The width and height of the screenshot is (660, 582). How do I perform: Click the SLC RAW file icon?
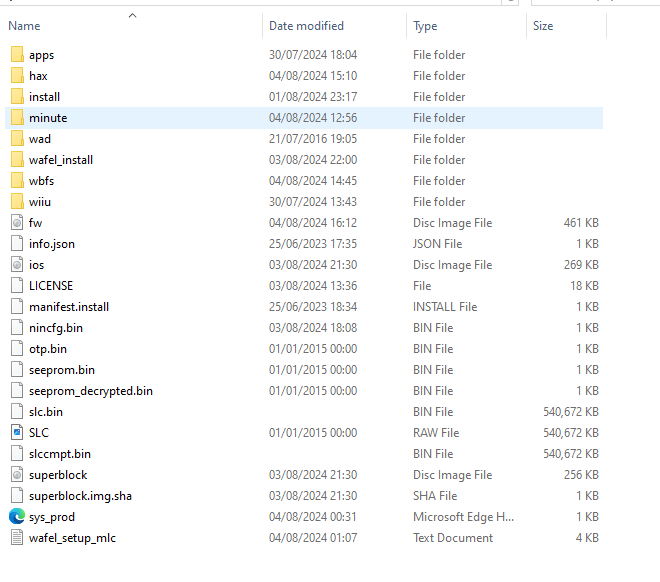click(17, 433)
